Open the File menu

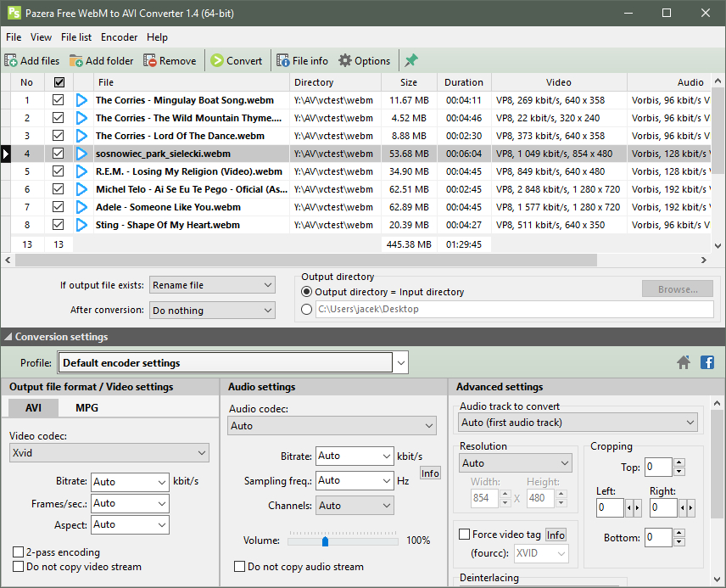[14, 37]
